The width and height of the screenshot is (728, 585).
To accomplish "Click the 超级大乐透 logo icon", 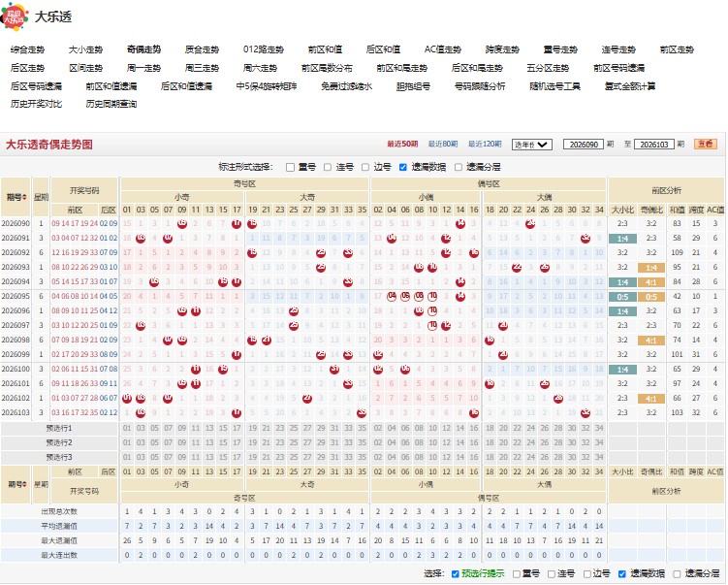I will tap(15, 16).
